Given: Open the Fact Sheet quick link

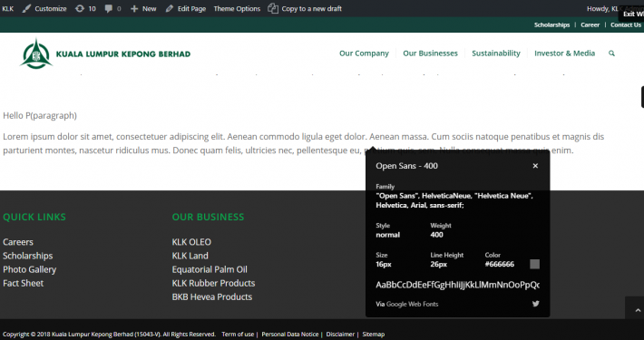Looking at the screenshot, I should click(x=23, y=283).
